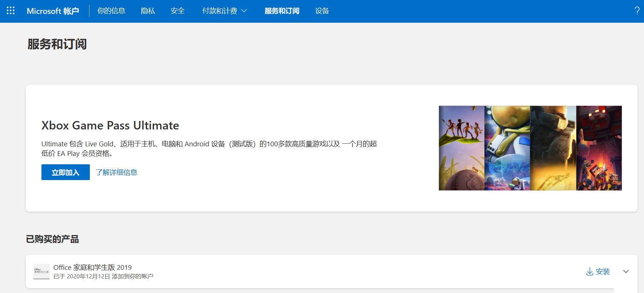Click the Astroneer game artwork thumbnail
Image resolution: width=644 pixels, height=293 pixels.
pyautogui.click(x=507, y=148)
